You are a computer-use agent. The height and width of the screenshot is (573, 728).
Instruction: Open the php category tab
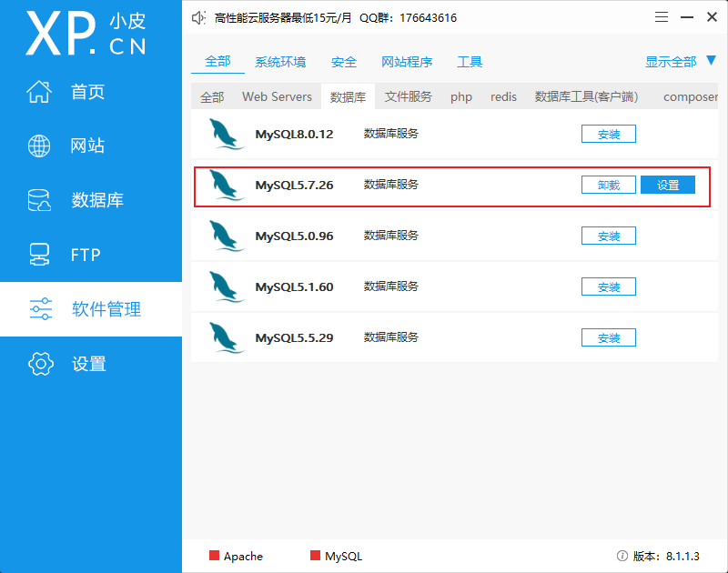point(461,96)
